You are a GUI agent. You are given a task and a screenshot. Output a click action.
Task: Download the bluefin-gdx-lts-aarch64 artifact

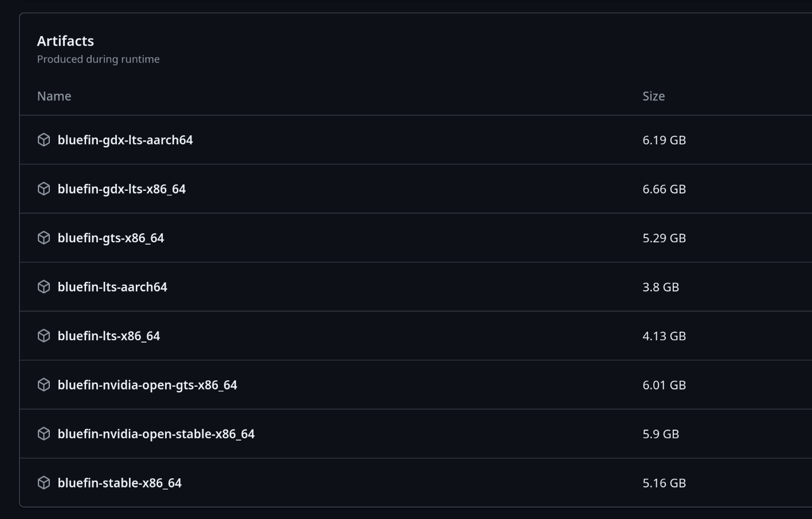click(x=125, y=140)
